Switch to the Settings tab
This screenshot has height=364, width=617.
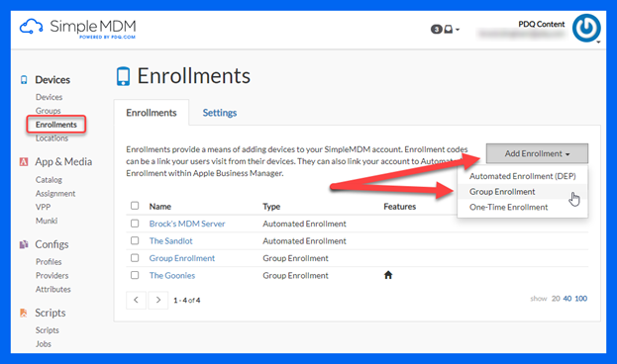pos(220,113)
